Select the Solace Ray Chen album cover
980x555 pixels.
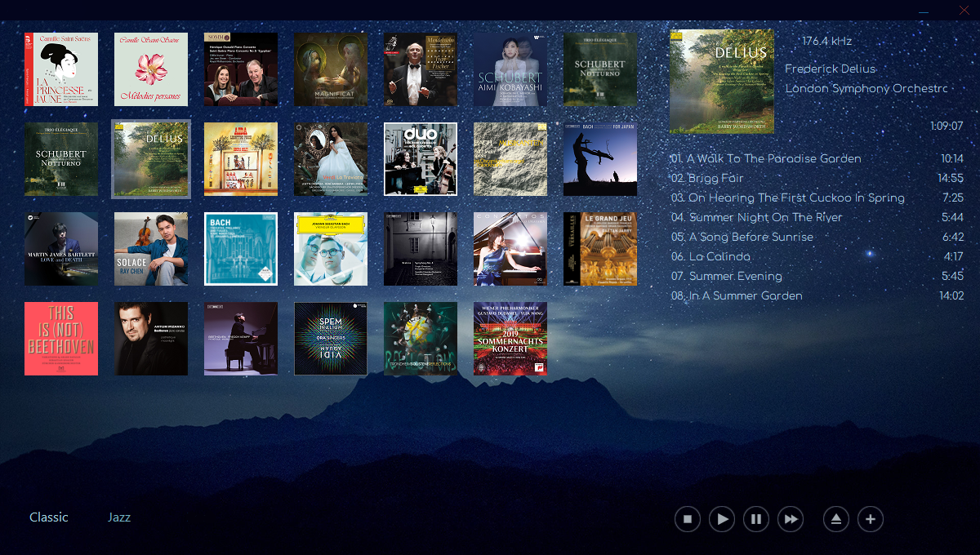coord(151,249)
